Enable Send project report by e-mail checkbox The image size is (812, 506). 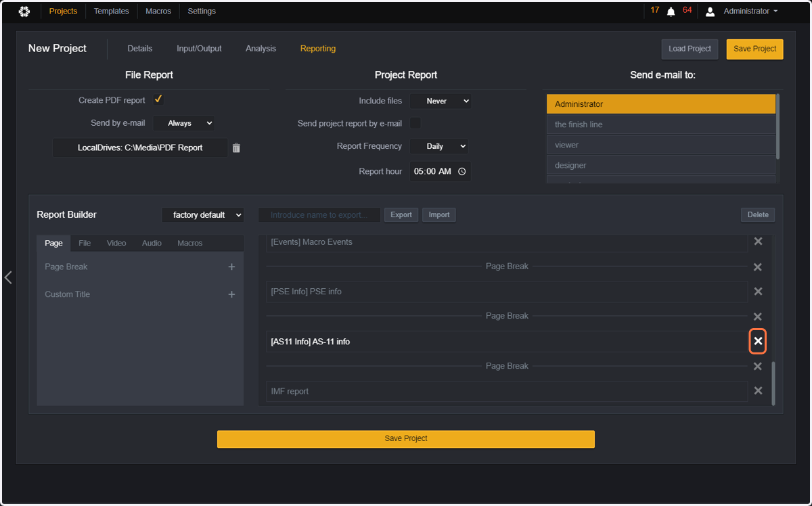(x=415, y=123)
